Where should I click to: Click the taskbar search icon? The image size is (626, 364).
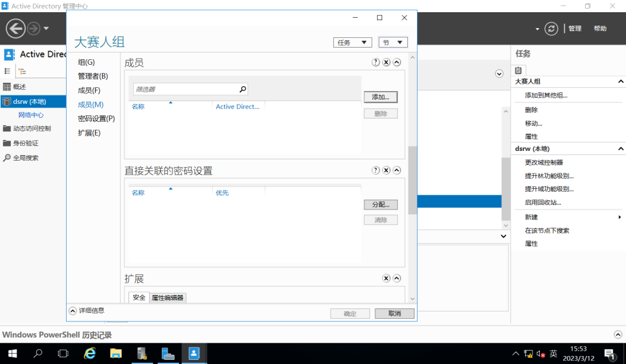point(38,354)
